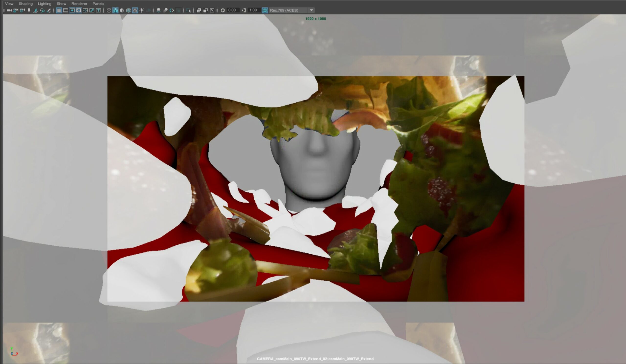Screen dimensions: 626x364
Task: Click the camMain_090TW_Extend camera name label
Action: [315, 359]
